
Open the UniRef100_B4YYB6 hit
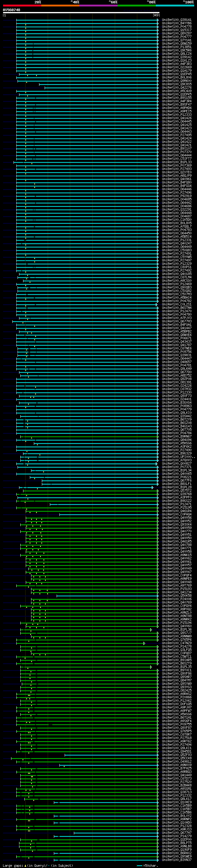[177, 23]
